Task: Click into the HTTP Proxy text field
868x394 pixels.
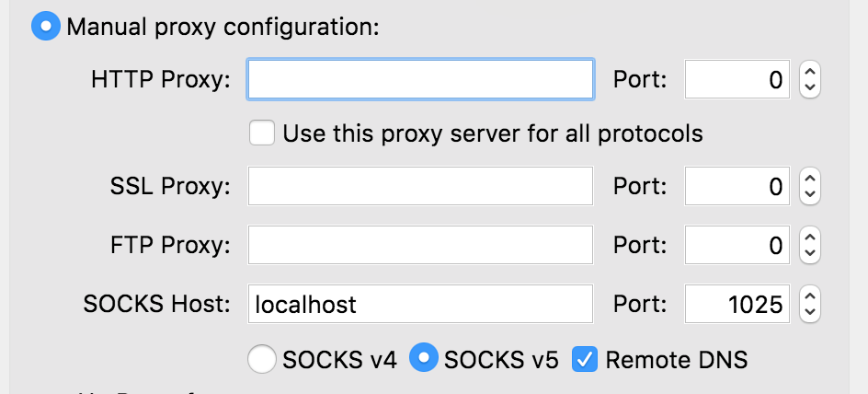Action: [420, 80]
